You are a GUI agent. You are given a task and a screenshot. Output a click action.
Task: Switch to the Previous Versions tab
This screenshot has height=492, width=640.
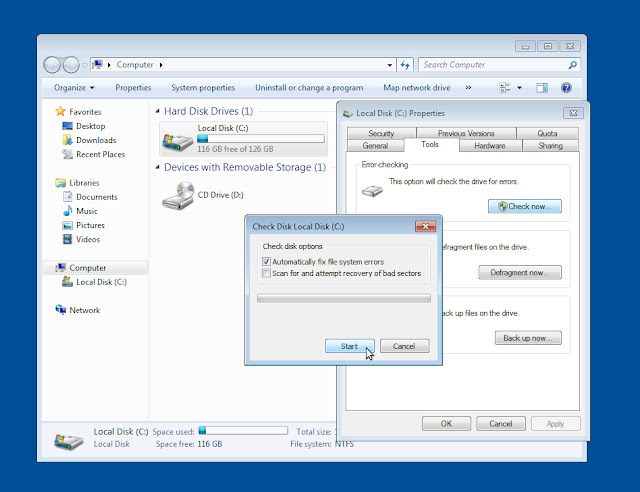click(x=466, y=134)
